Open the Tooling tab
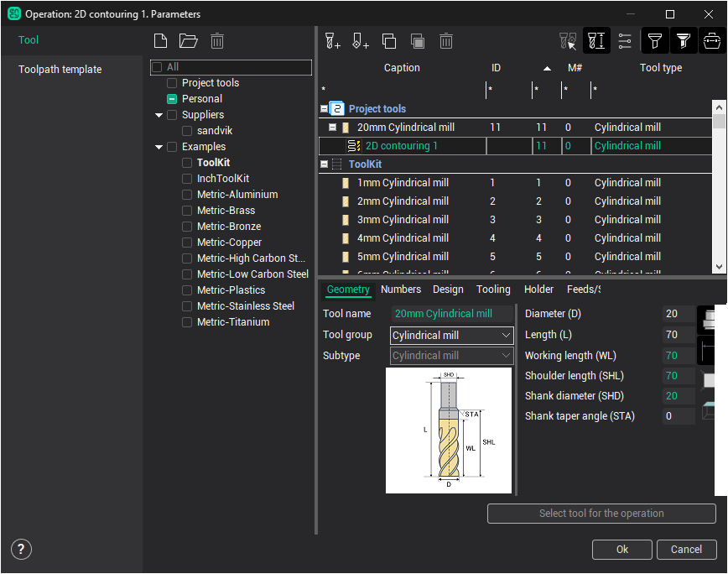The height and width of the screenshot is (574, 728). point(493,290)
